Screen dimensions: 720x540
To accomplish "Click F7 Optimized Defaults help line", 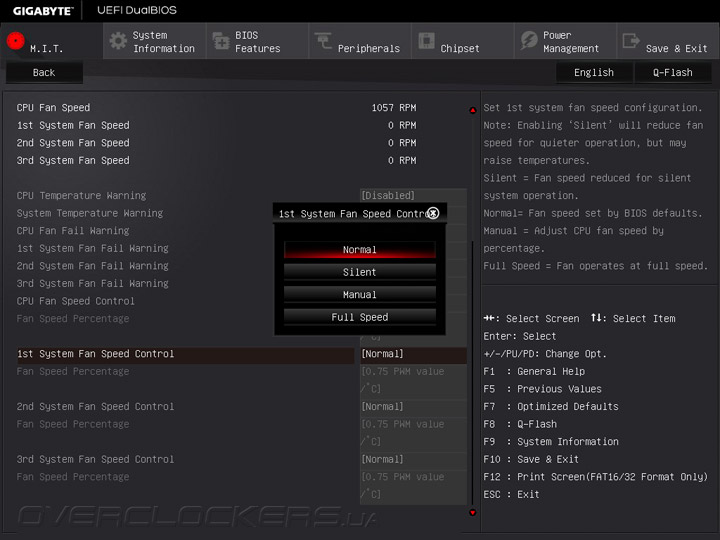I will pos(551,407).
